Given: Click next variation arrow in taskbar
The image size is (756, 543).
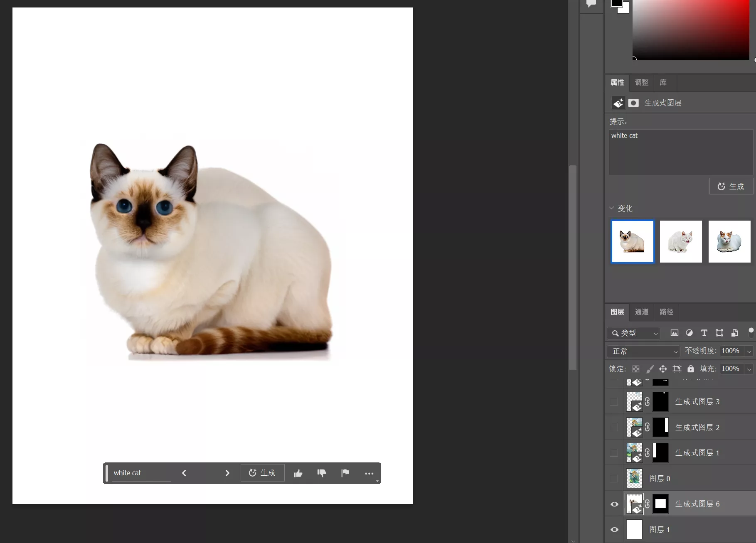Looking at the screenshot, I should 227,473.
